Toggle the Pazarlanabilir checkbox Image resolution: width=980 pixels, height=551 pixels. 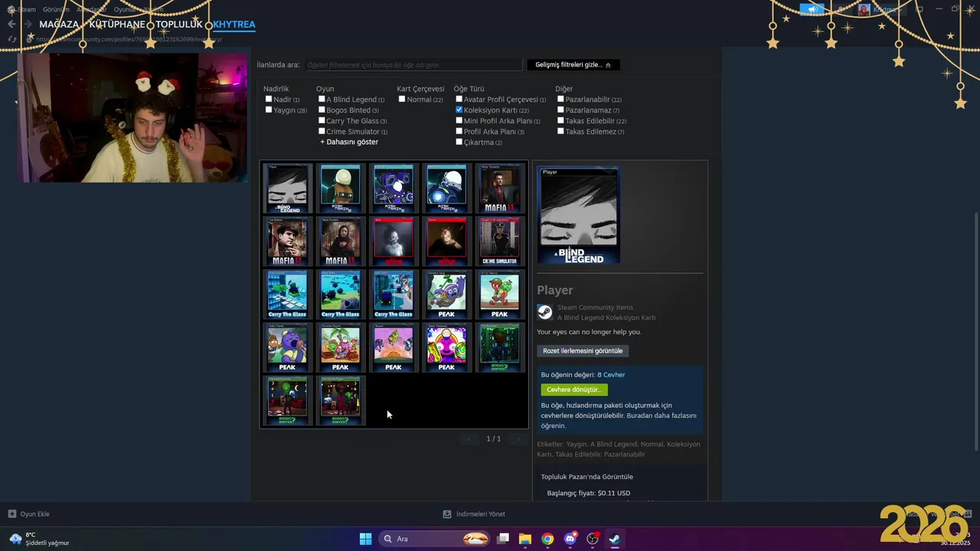(x=560, y=99)
